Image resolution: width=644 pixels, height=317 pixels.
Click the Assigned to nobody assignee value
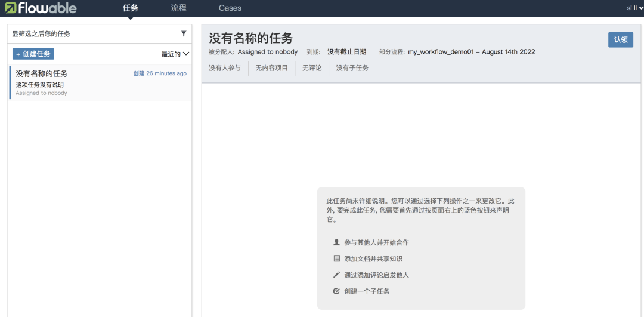[x=268, y=52]
